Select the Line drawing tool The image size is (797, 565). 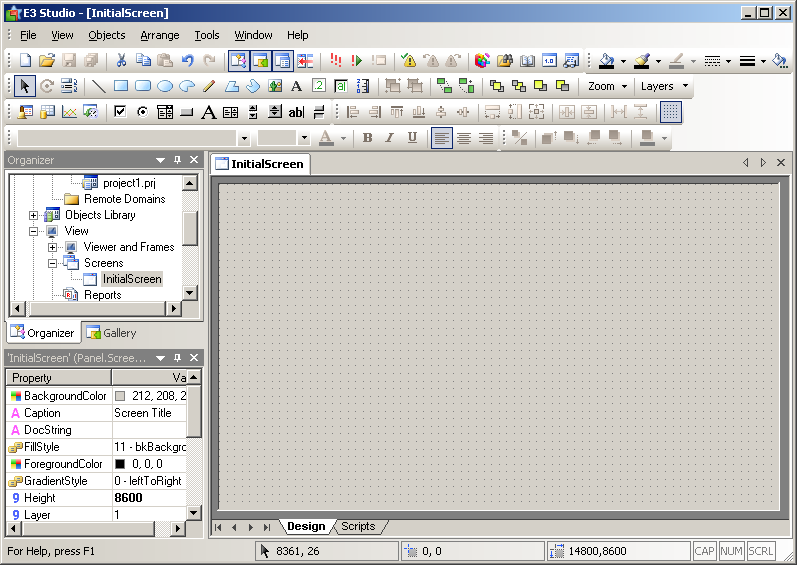tap(99, 86)
